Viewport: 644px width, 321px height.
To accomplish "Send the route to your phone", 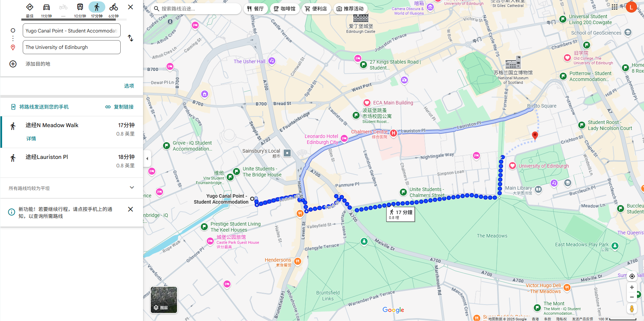I will (x=40, y=107).
